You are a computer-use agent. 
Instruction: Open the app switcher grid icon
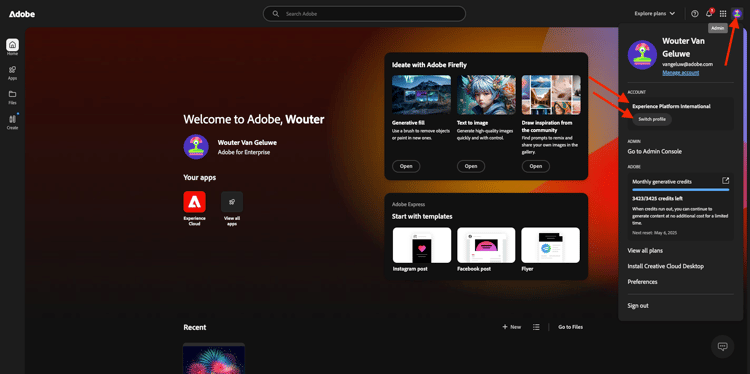click(723, 13)
